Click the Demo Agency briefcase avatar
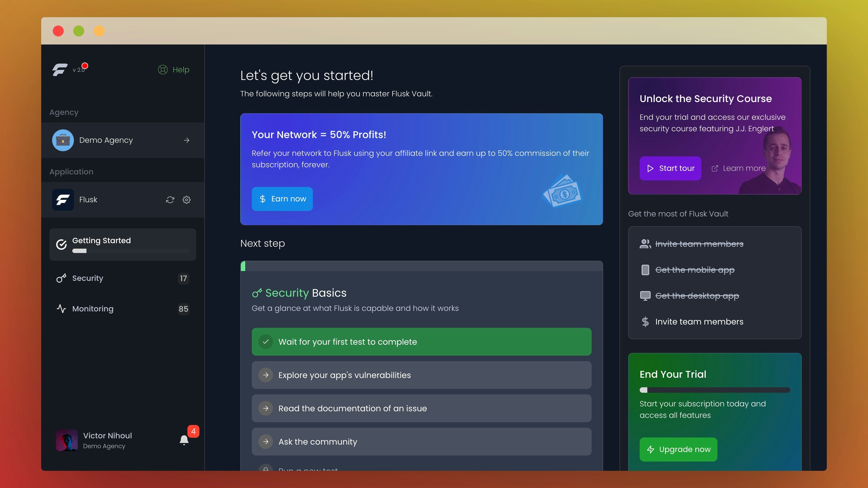The width and height of the screenshot is (868, 488). [63, 140]
